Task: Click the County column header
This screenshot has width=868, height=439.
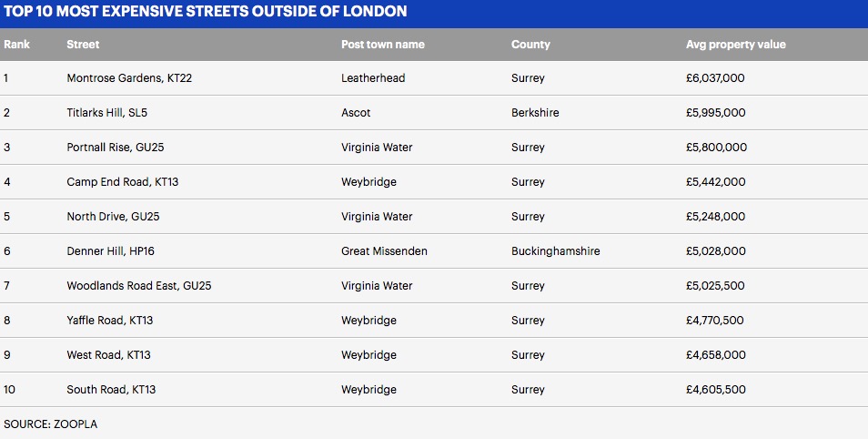Action: tap(530, 45)
